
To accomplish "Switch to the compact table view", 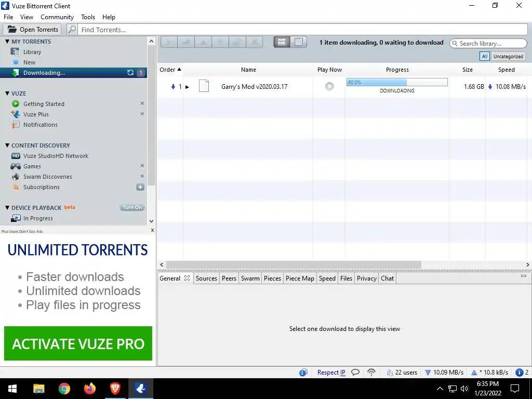I will click(x=299, y=42).
